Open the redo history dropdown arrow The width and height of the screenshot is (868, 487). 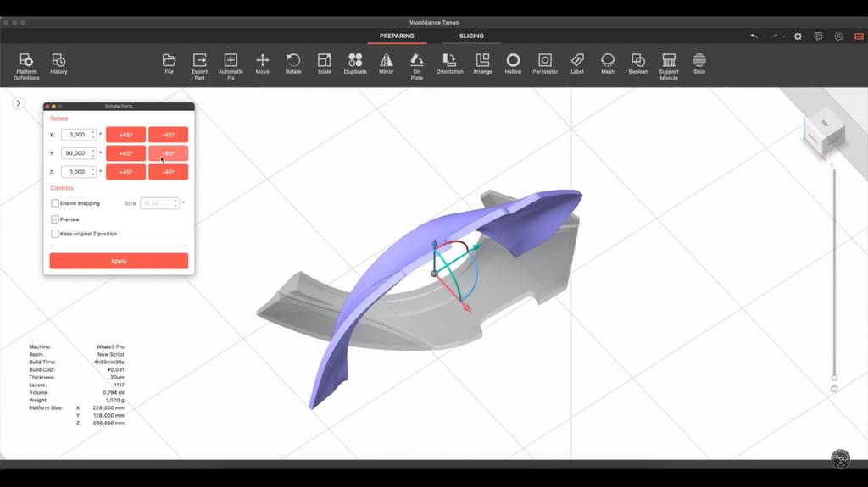tap(784, 36)
